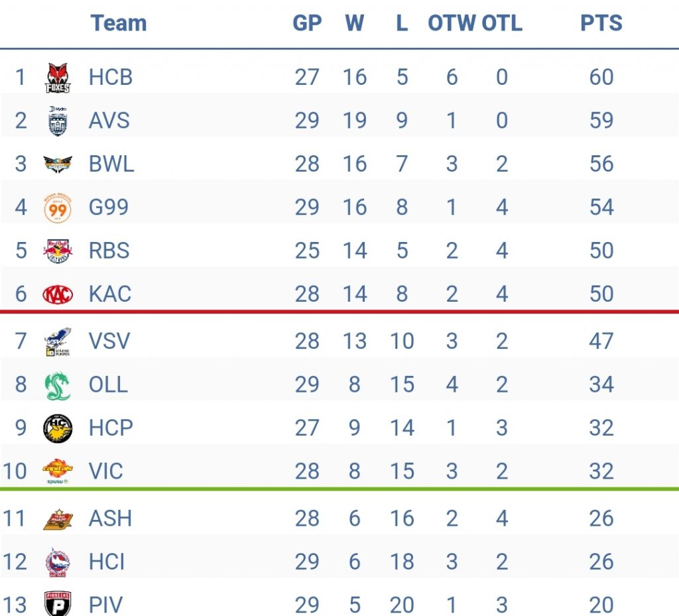Click the Team column header

click(x=118, y=23)
